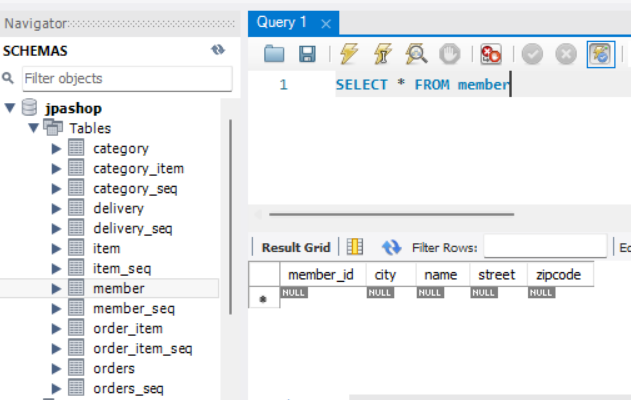Click the Result Grid button
This screenshot has height=400, width=631.
point(295,247)
